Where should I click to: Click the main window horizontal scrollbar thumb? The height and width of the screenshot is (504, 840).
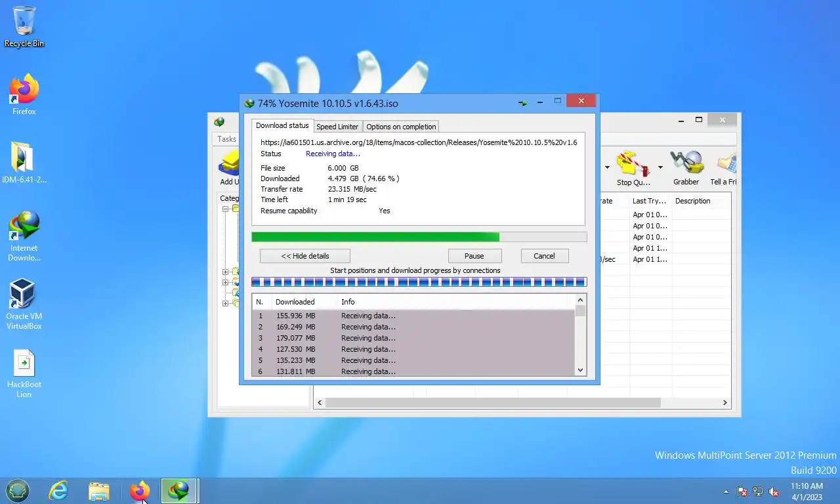493,402
